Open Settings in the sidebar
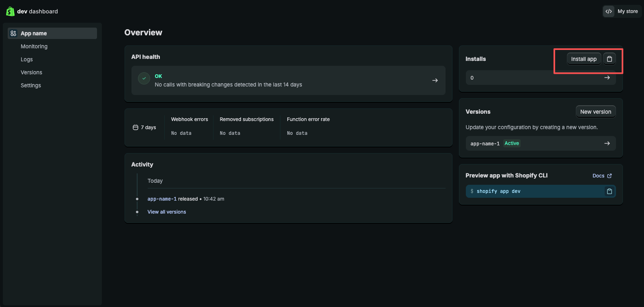 pos(31,85)
